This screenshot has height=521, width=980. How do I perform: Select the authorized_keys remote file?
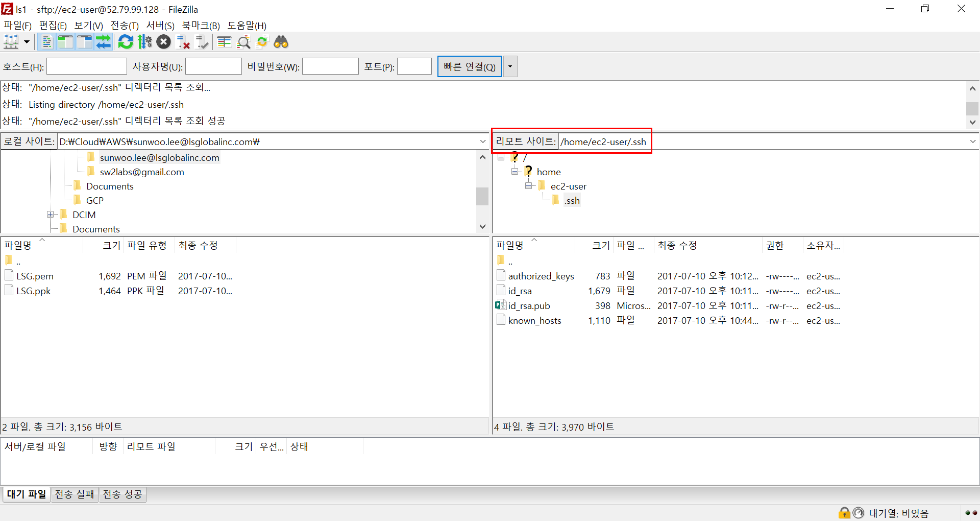coord(541,276)
